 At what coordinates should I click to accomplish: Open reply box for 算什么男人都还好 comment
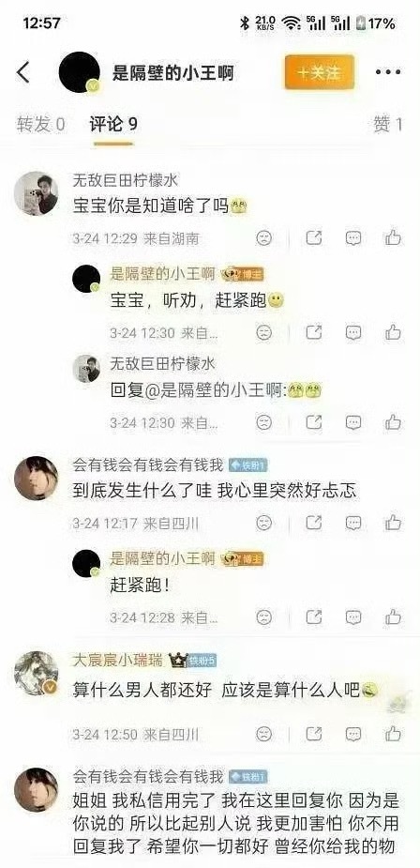(353, 734)
